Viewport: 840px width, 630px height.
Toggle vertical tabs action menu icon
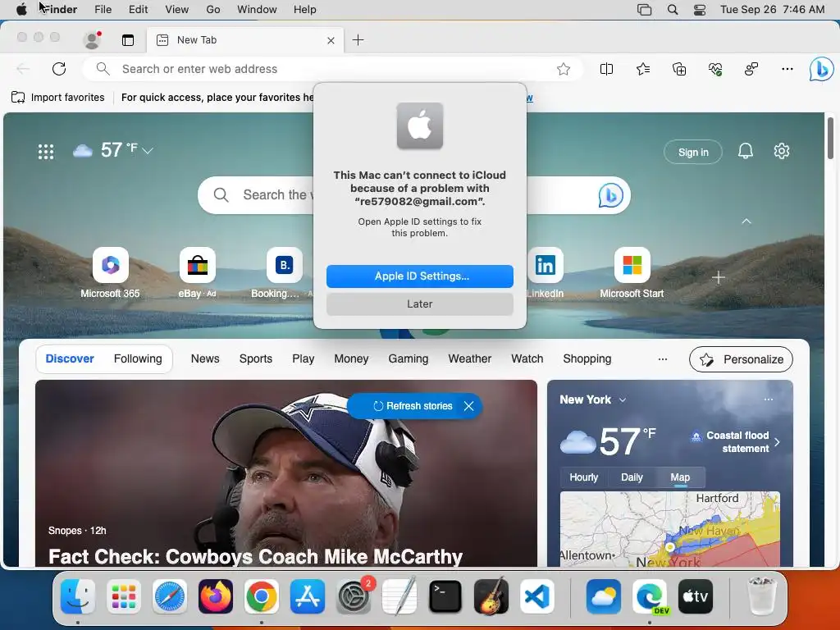pos(127,40)
